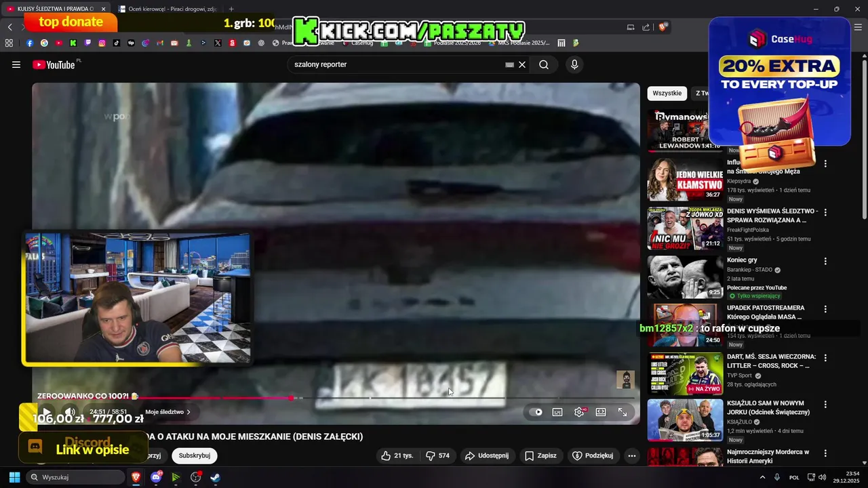Save video with Zapisz button
The image size is (868, 488).
click(x=540, y=455)
